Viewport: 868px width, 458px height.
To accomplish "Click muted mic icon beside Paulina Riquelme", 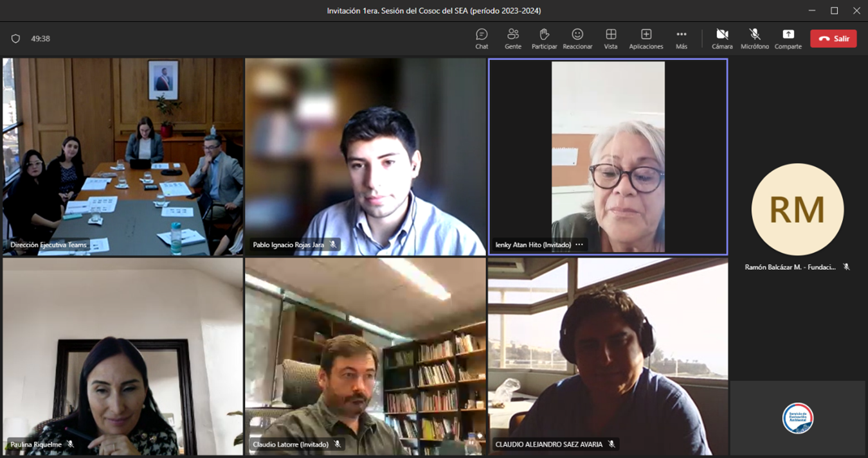I will 71,444.
